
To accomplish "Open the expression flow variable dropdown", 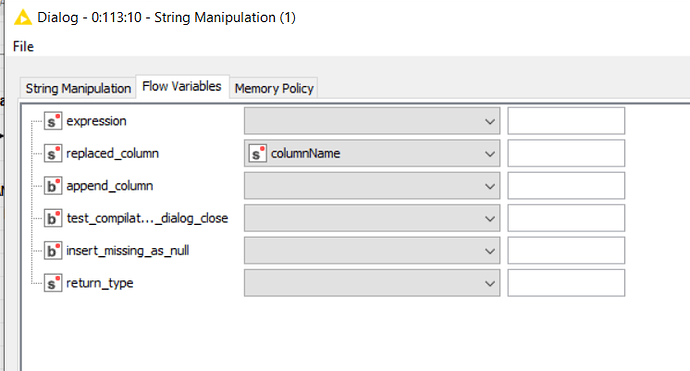I will pos(372,121).
